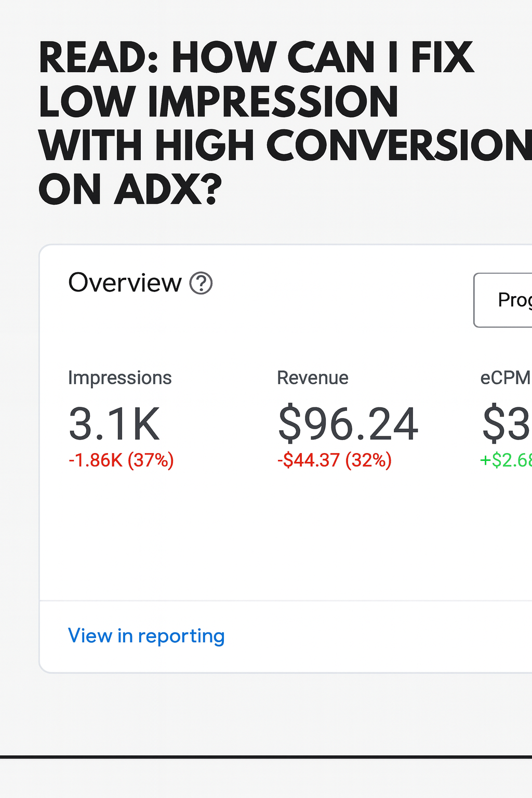Screen dimensions: 532x798
Task: Click the green +$2.68 eCPM change
Action: coord(506,460)
